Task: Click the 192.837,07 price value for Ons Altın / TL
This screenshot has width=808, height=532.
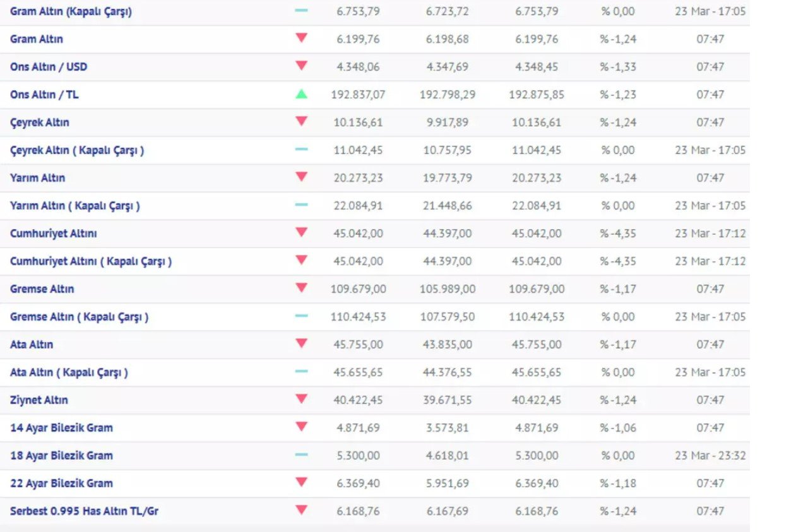Action: pos(358,95)
